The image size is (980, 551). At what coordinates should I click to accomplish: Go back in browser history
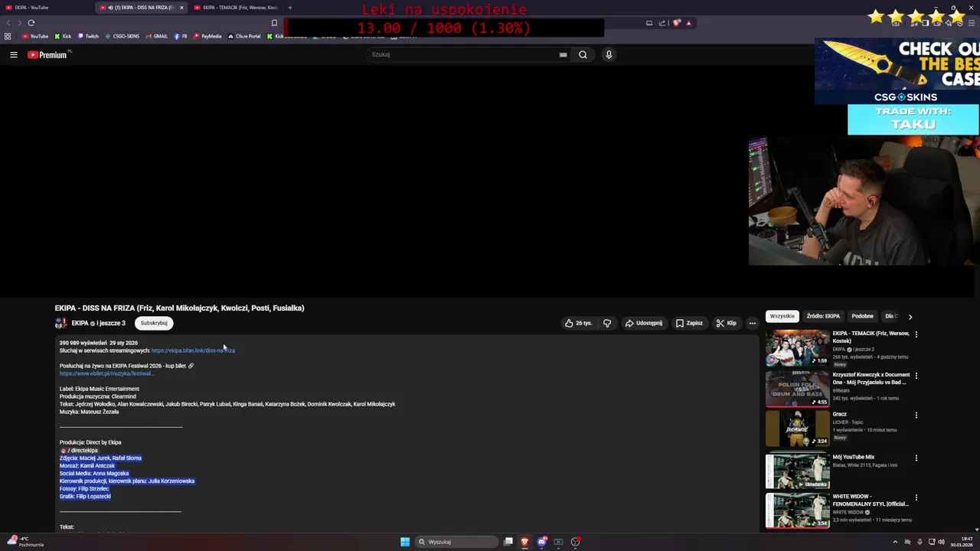7,23
